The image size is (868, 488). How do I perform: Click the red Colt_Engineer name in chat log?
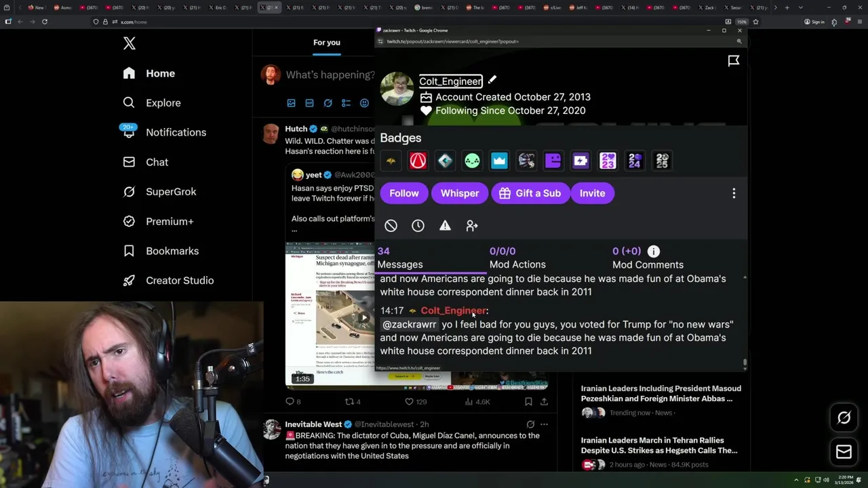[x=453, y=310]
